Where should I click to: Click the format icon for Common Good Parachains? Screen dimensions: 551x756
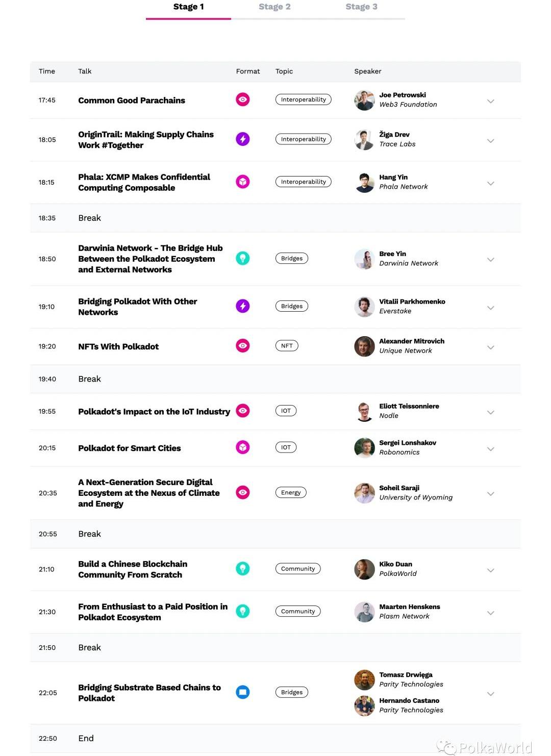click(242, 99)
